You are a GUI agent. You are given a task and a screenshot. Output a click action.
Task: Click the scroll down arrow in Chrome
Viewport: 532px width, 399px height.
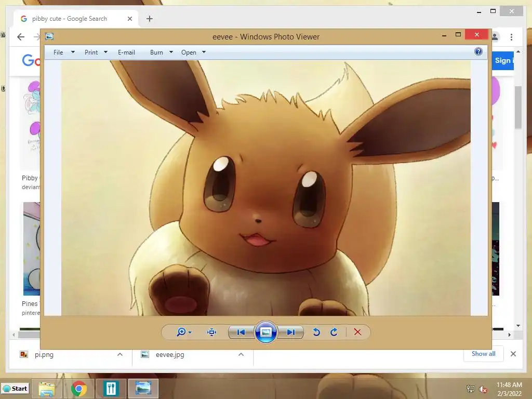[518, 326]
